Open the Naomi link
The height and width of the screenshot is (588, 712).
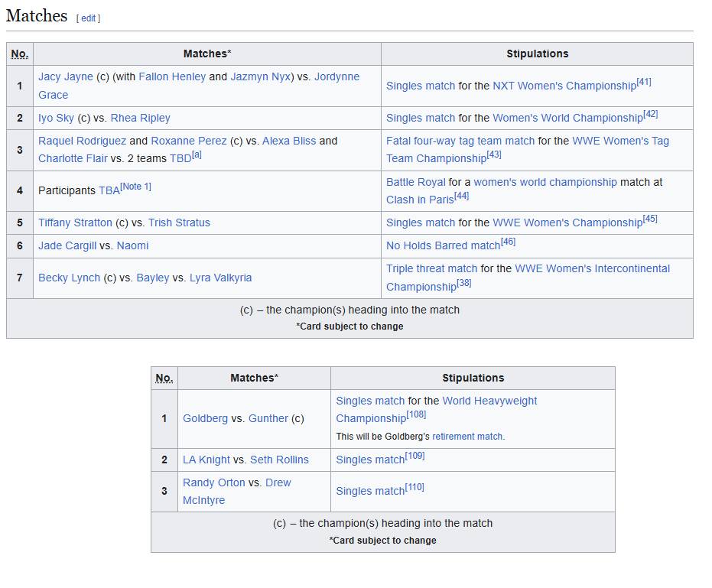point(132,245)
